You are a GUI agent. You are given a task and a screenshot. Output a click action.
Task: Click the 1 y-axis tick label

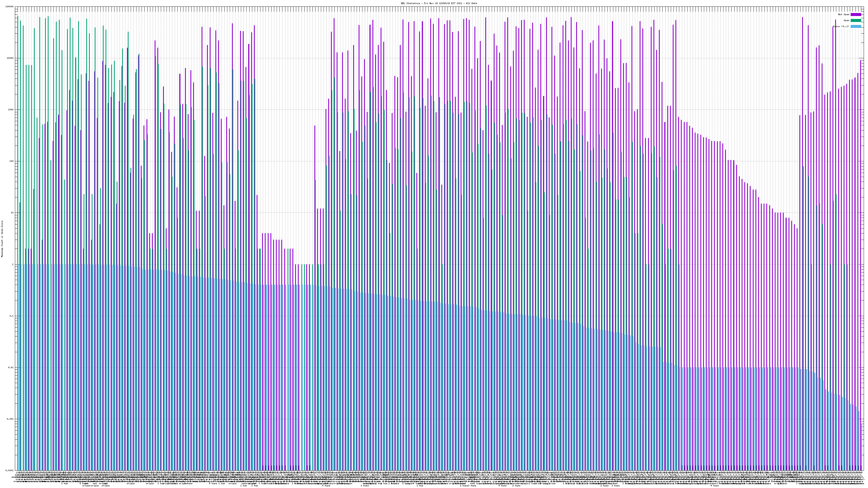[13, 264]
